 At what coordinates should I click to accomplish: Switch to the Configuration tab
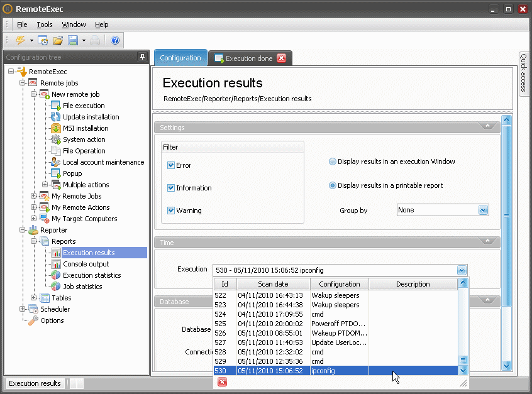coord(180,58)
